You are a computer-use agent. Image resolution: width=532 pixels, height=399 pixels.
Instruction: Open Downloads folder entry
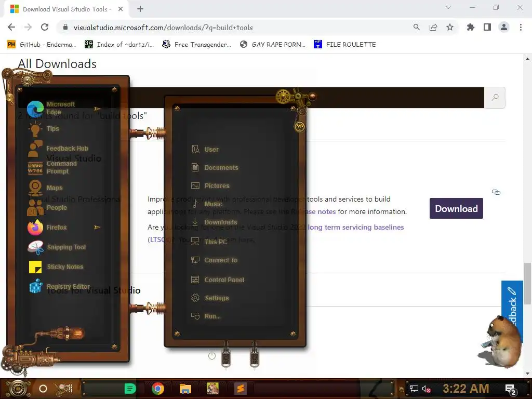(x=215, y=222)
